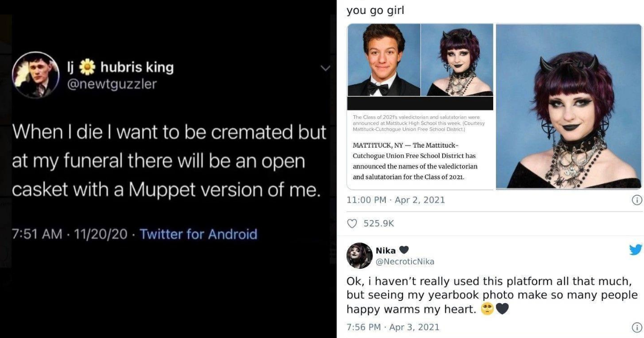Open Nika's profile picture
Viewport: 644px width, 338px height.
click(360, 255)
